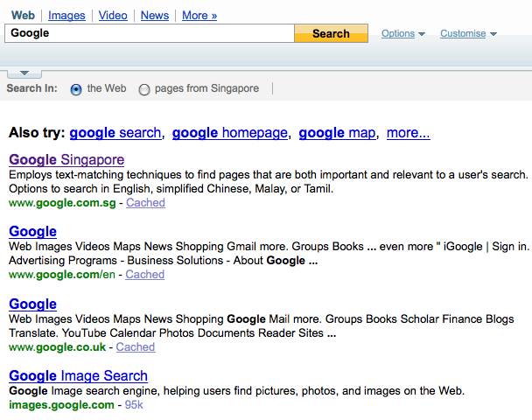Open the Google Singapore result
Image resolution: width=532 pixels, height=420 pixels.
point(66,159)
